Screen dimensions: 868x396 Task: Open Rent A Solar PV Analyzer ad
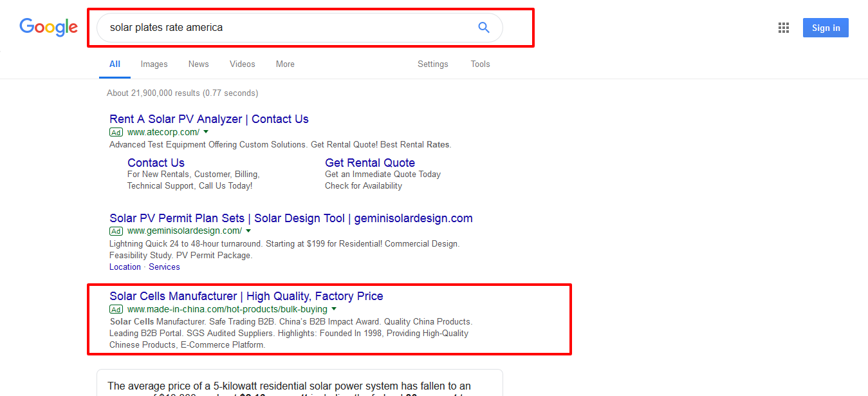(x=208, y=119)
